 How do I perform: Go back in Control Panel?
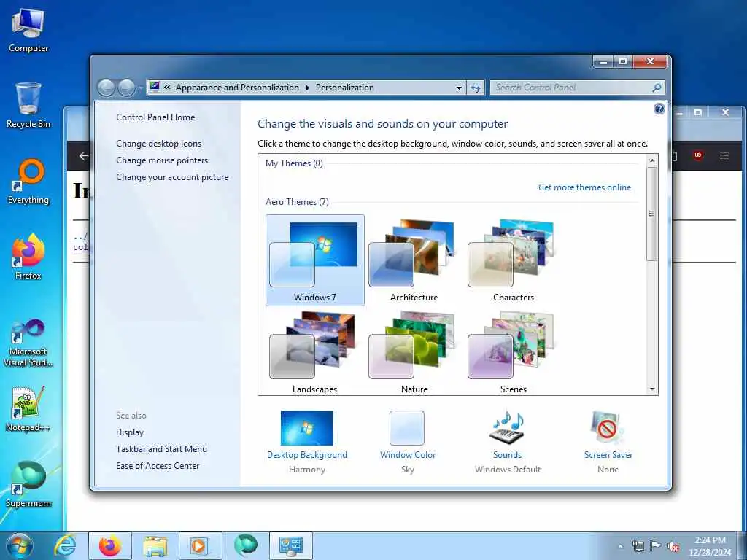[106, 87]
